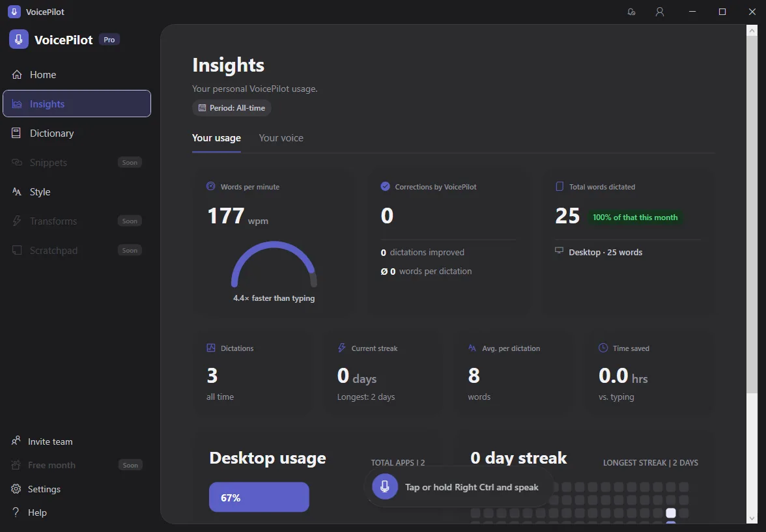Click the account profile icon in title bar
766x532 pixels.
[659, 12]
